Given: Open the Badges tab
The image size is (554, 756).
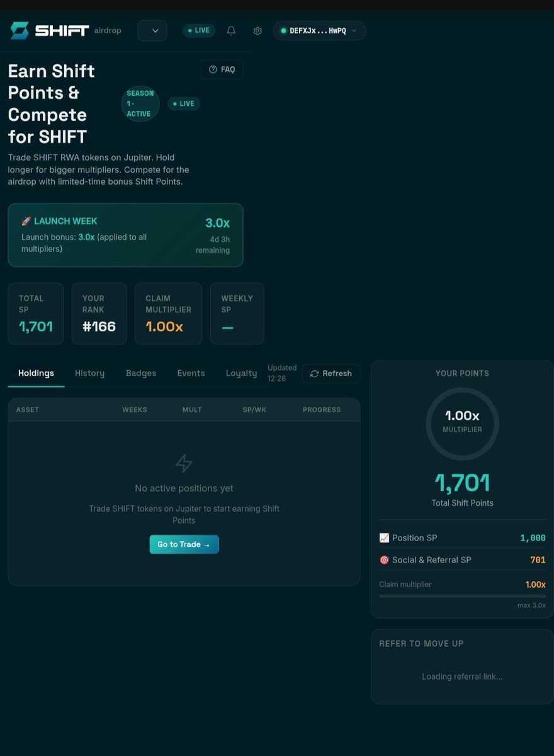Looking at the screenshot, I should [x=141, y=373].
